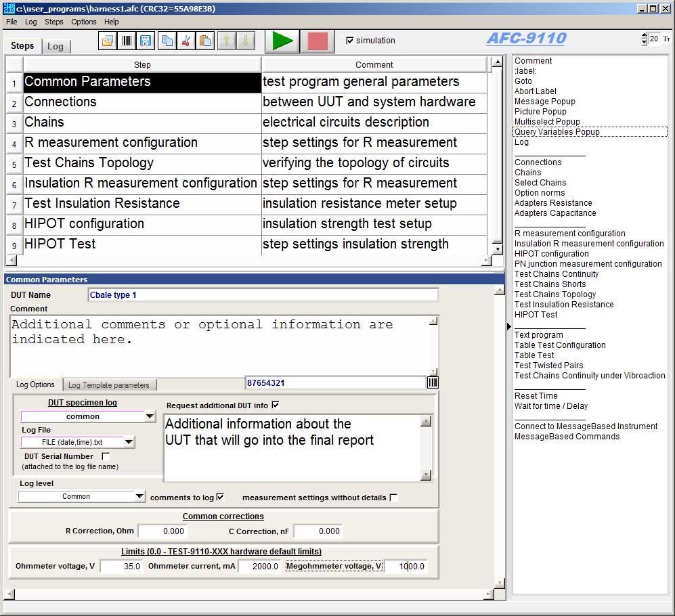Click the AFC-9110 logo
675x616 pixels.
pyautogui.click(x=527, y=39)
